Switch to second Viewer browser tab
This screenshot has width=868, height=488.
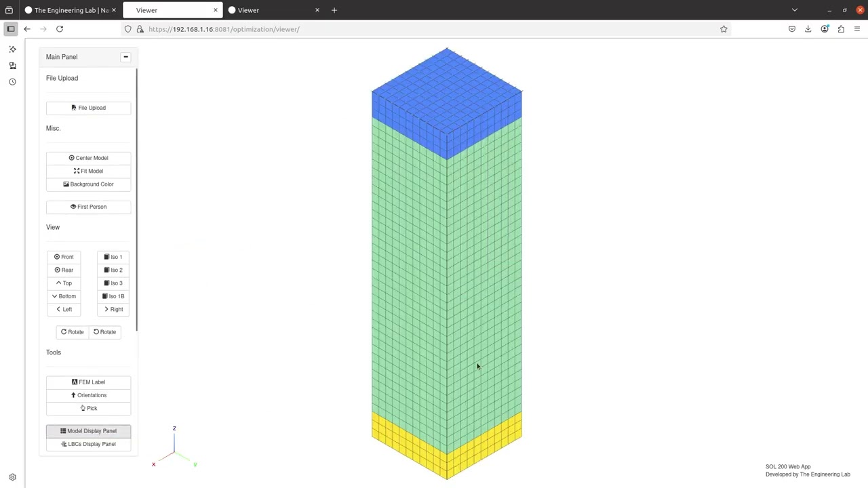coord(273,10)
